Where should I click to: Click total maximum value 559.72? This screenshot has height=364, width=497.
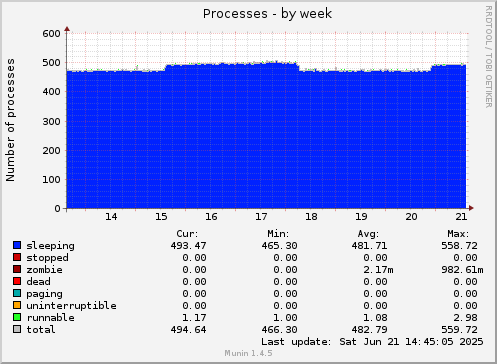point(459,330)
